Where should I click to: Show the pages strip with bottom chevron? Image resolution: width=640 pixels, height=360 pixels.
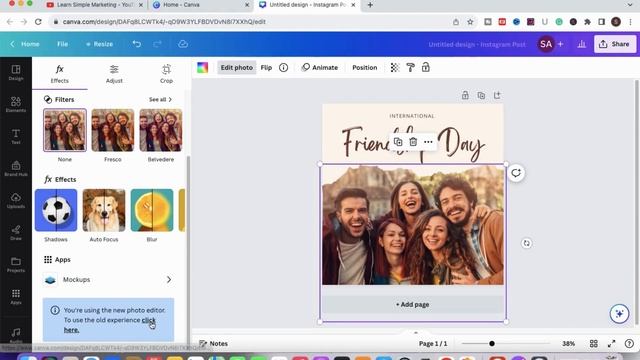point(416,333)
